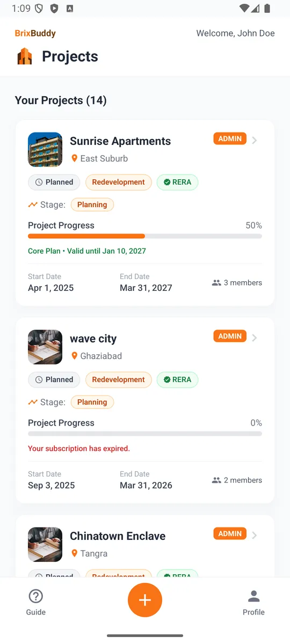Open the Guide help icon
This screenshot has height=644, width=290.
click(x=36, y=596)
